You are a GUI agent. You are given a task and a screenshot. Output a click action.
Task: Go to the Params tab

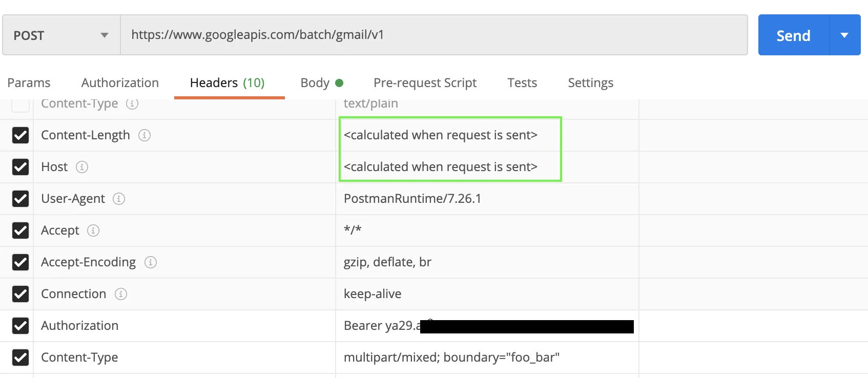tap(29, 83)
